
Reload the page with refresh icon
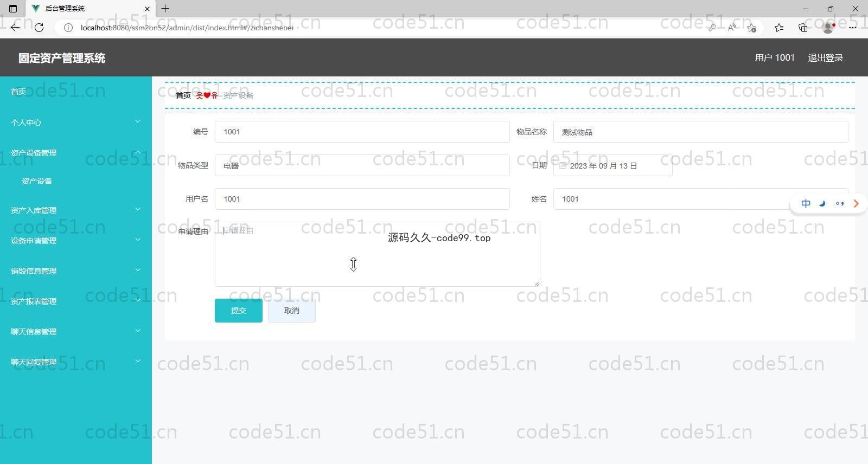[39, 28]
